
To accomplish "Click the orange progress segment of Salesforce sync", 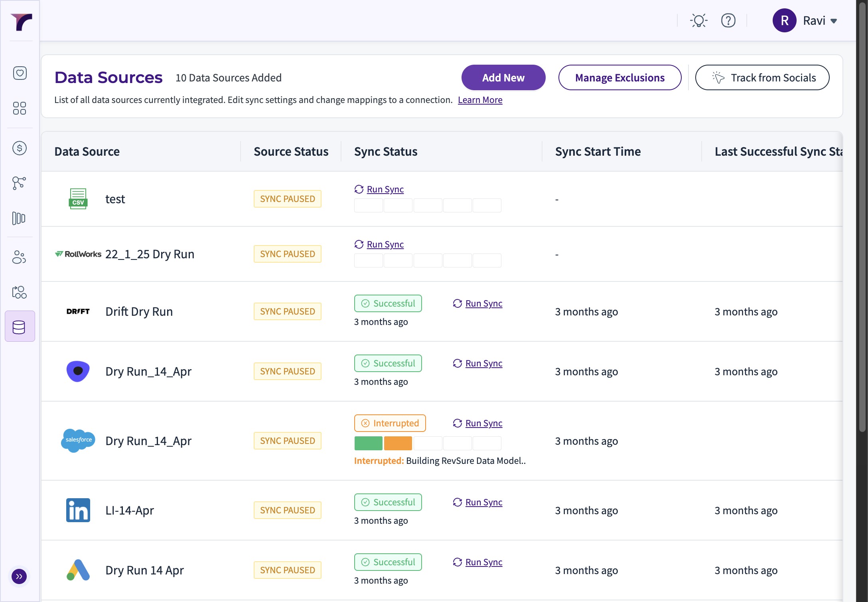I will click(x=398, y=443).
